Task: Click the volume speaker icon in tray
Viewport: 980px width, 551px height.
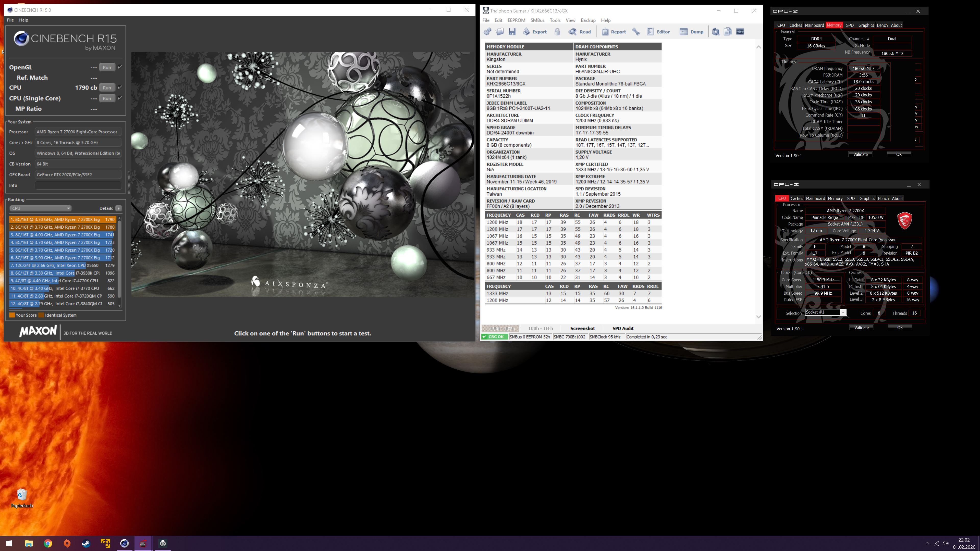Action: [945, 543]
